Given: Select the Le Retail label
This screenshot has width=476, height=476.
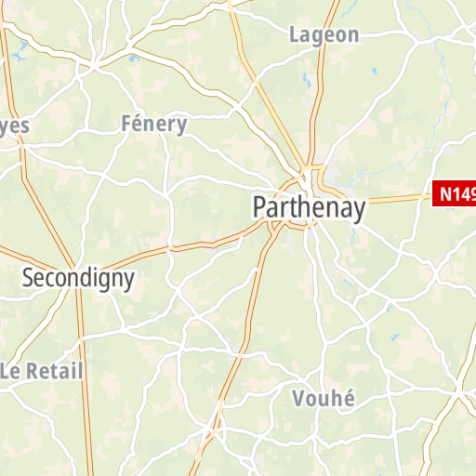Looking at the screenshot, I should click(42, 371).
